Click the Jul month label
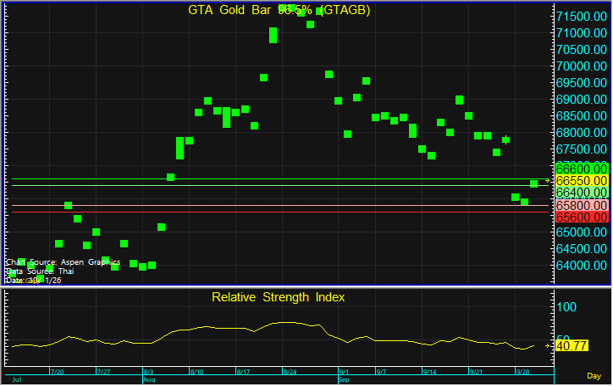The width and height of the screenshot is (613, 386). (x=17, y=380)
